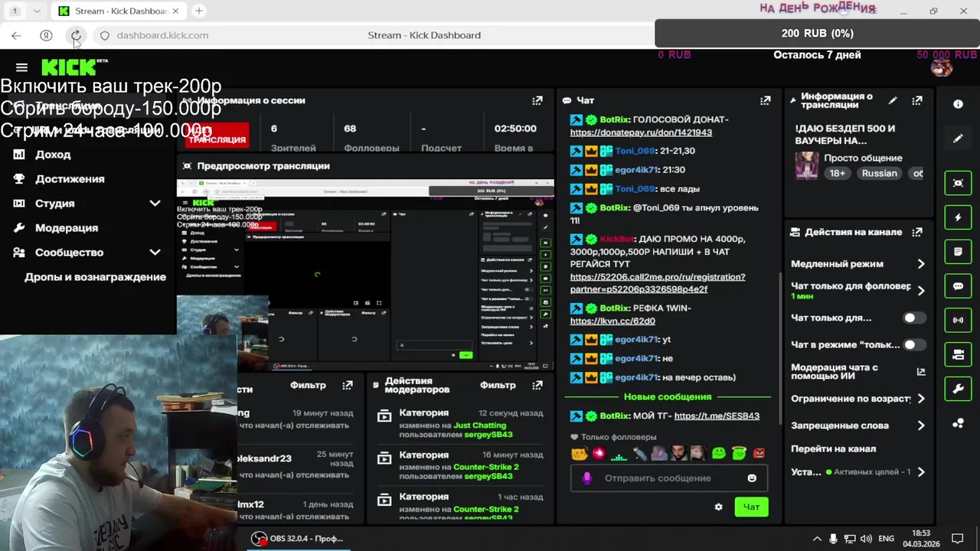This screenshot has width=980, height=551.
Task: Insert the orange cat emote
Action: (579, 453)
